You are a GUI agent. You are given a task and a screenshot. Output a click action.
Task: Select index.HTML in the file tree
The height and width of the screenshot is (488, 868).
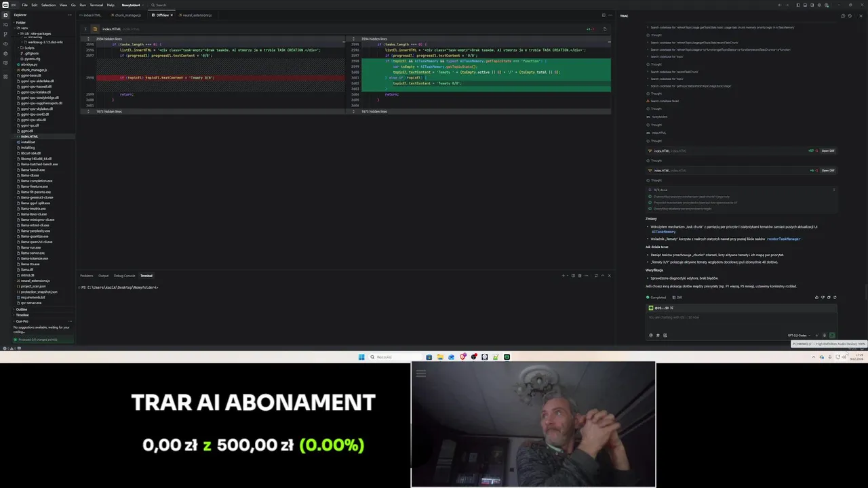pyautogui.click(x=29, y=136)
